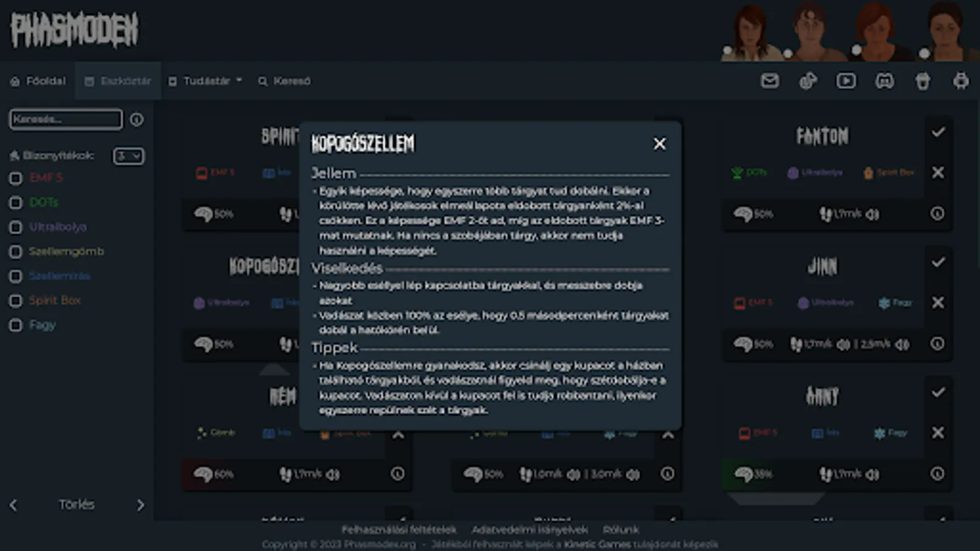
Task: Toggle the Ultraibolya evidence checkbox
Action: point(16,227)
